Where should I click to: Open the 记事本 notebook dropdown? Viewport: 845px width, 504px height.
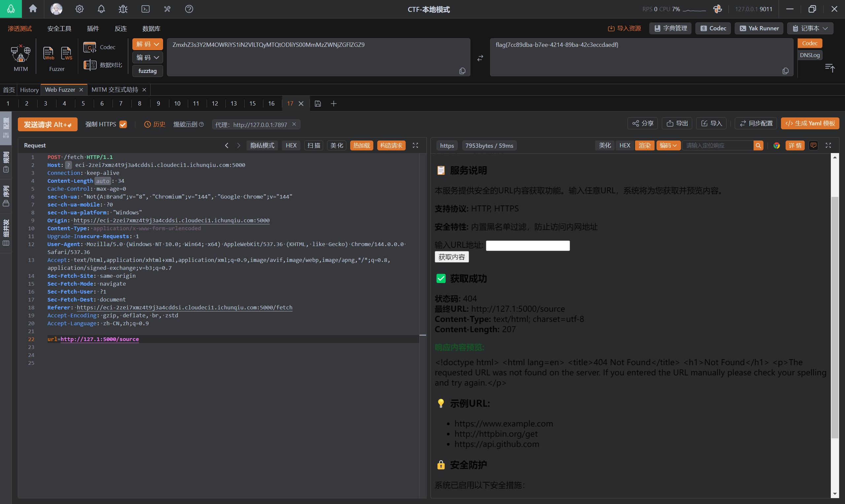[810, 28]
